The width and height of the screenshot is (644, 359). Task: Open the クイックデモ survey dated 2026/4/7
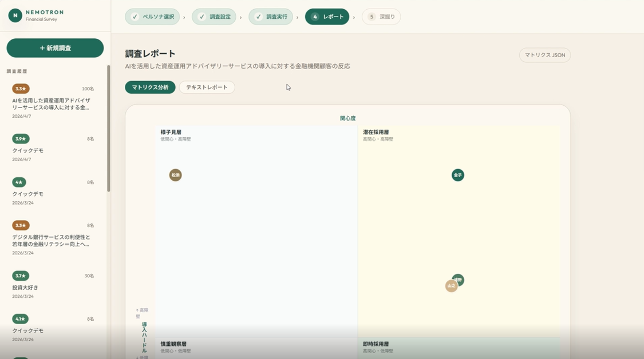53,149
